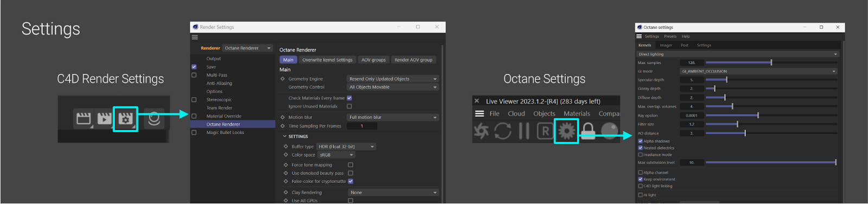Open Octane settings gear in Live Viewer
868x204 pixels.
click(566, 131)
